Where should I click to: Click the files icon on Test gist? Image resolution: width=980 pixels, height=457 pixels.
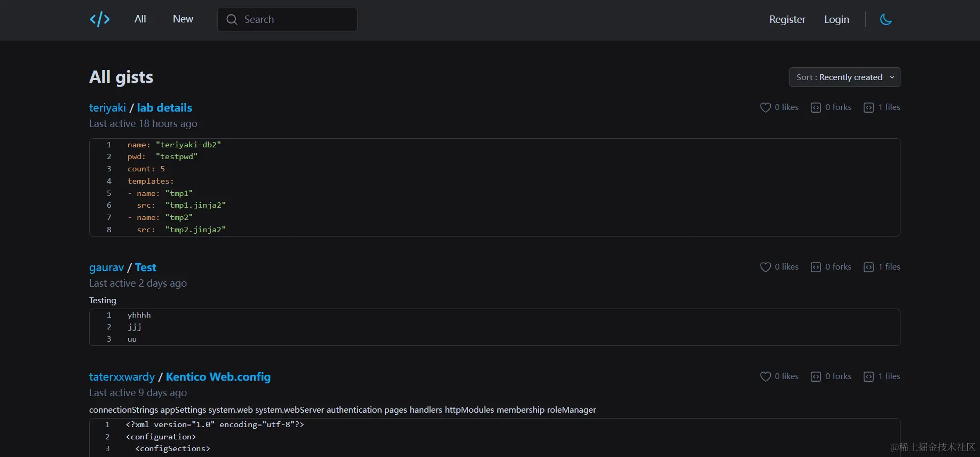(x=868, y=267)
